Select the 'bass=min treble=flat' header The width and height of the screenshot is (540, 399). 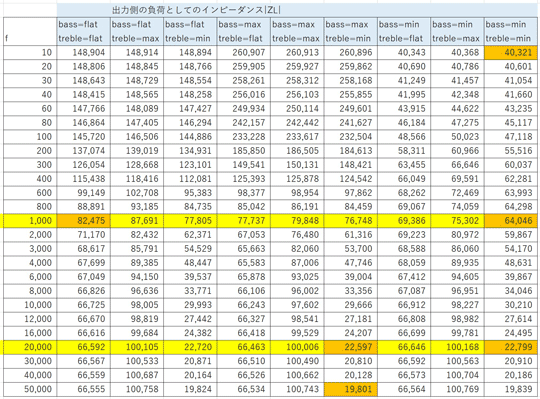(x=404, y=31)
